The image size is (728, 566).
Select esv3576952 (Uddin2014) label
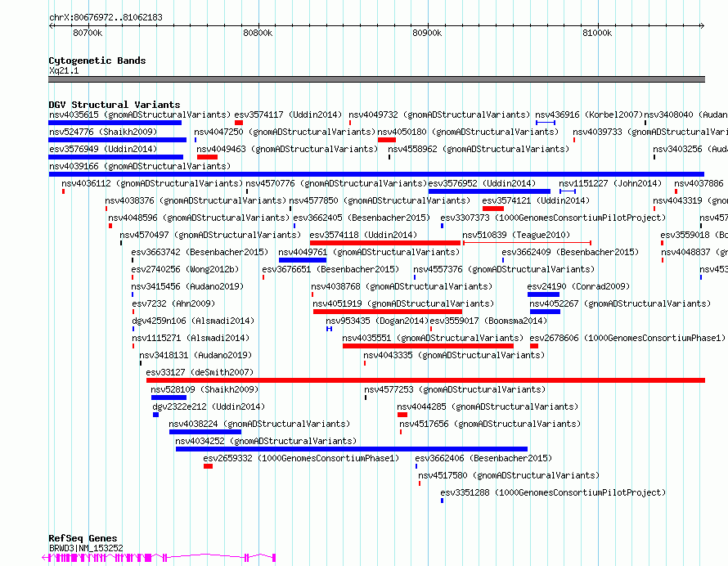pos(482,183)
